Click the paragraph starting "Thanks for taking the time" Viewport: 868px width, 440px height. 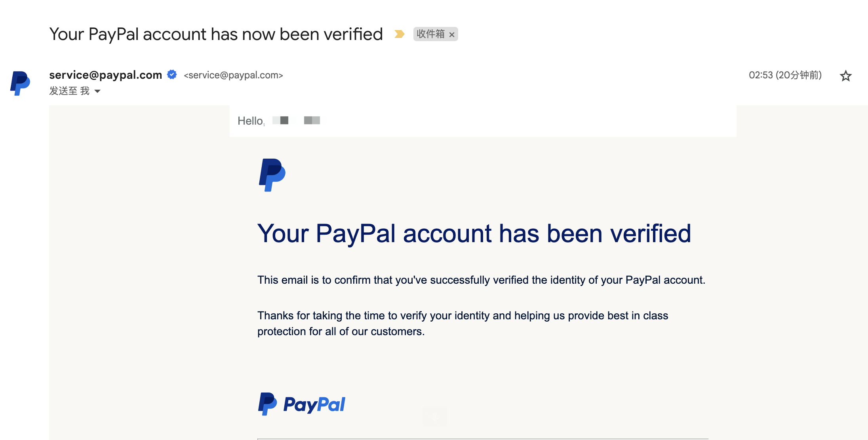[x=463, y=323]
